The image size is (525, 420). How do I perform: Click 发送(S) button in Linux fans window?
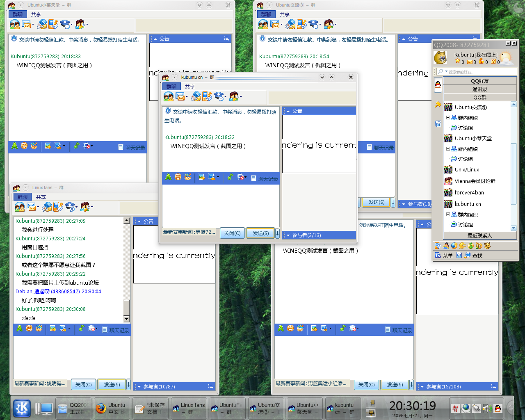(112, 384)
